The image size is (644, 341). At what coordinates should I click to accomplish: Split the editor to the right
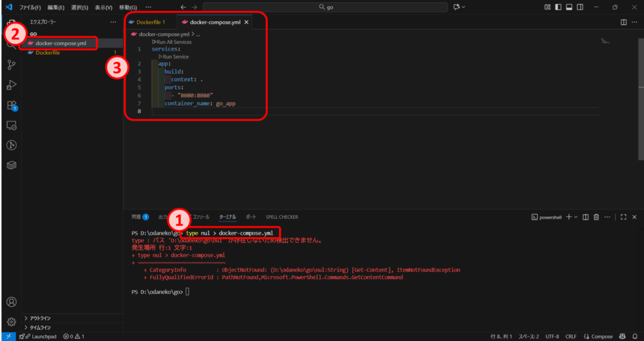pyautogui.click(x=623, y=22)
